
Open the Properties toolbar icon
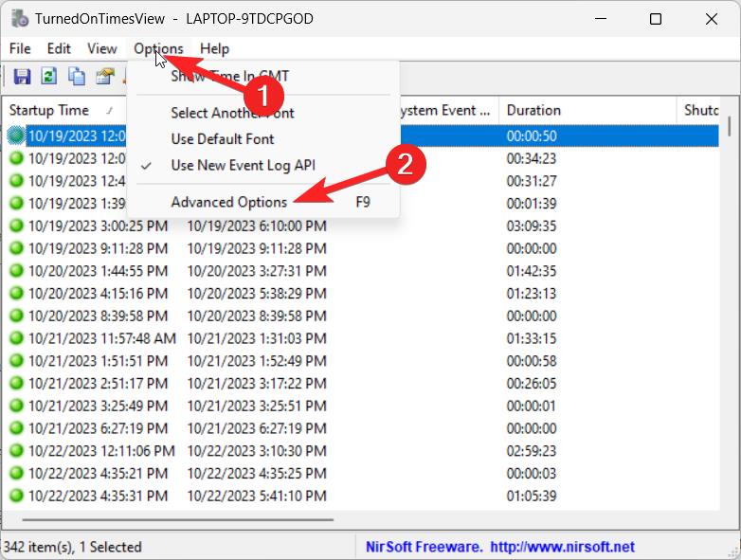point(105,76)
